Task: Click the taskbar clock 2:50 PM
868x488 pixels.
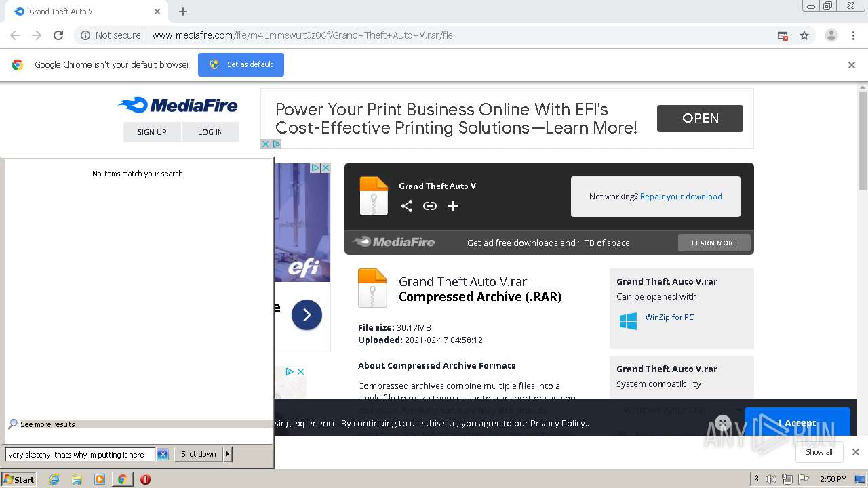Action: [x=833, y=479]
